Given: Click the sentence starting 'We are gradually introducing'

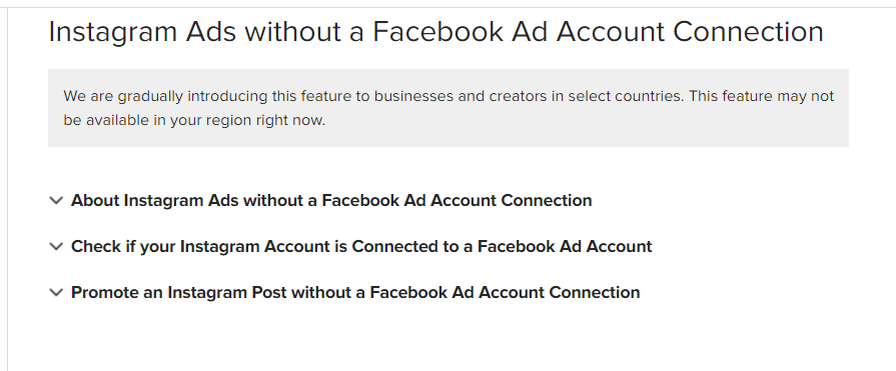Looking at the screenshot, I should [x=374, y=96].
